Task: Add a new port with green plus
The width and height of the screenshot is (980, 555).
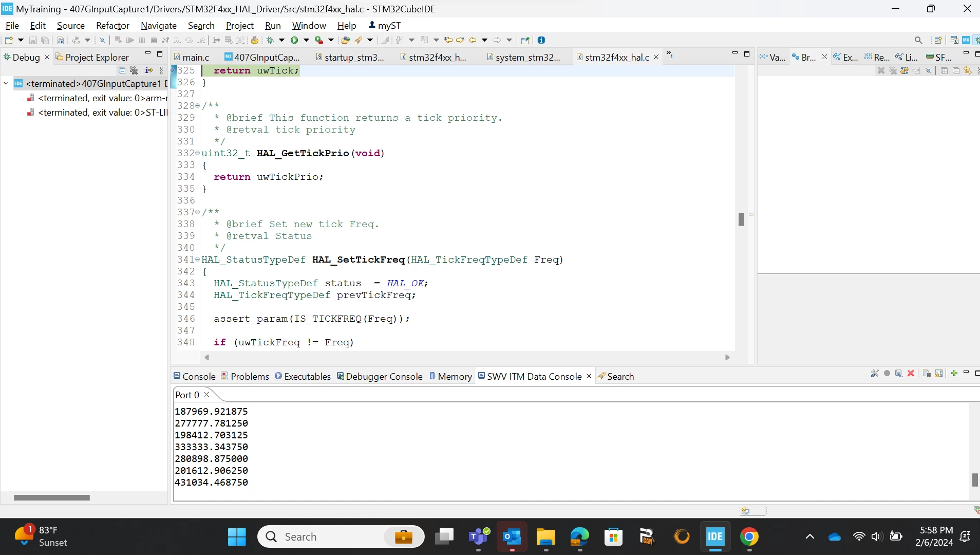Action: pyautogui.click(x=954, y=374)
